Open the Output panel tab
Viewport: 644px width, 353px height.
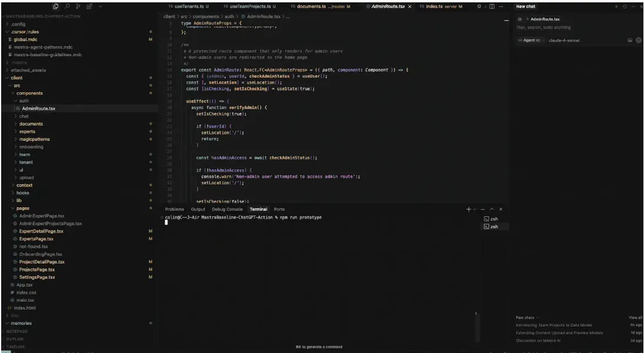[198, 209]
